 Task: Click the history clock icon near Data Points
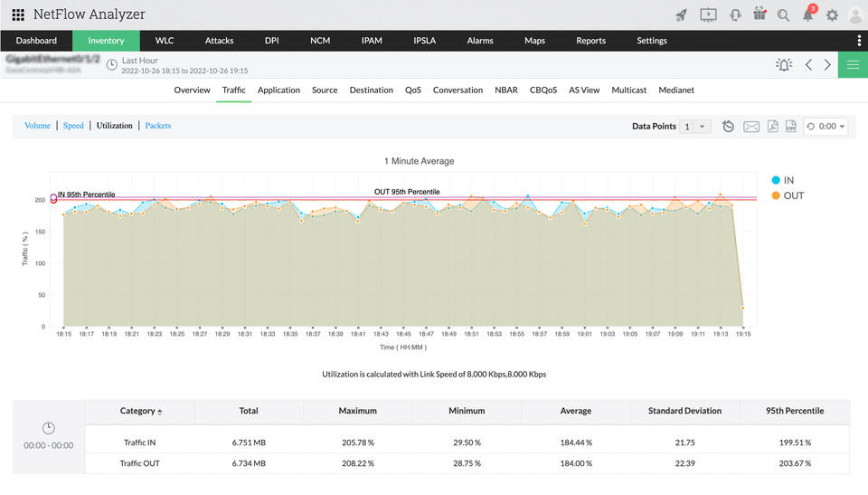tap(729, 127)
